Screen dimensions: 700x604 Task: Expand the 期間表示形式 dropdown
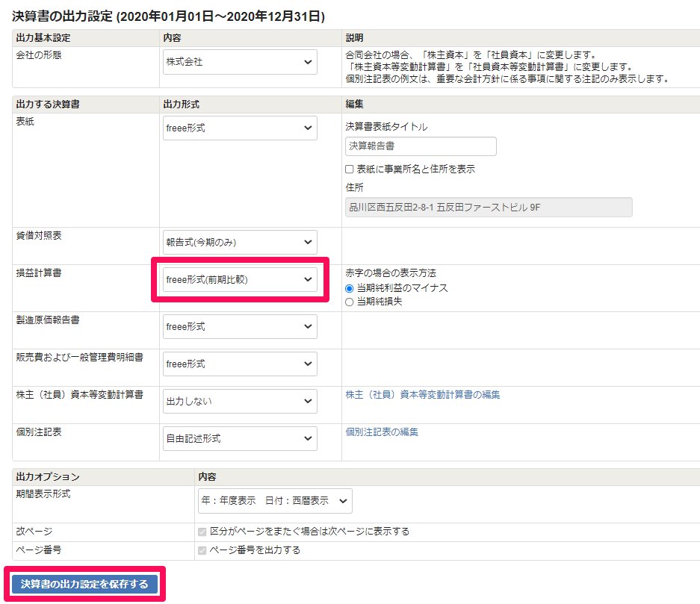tap(276, 501)
